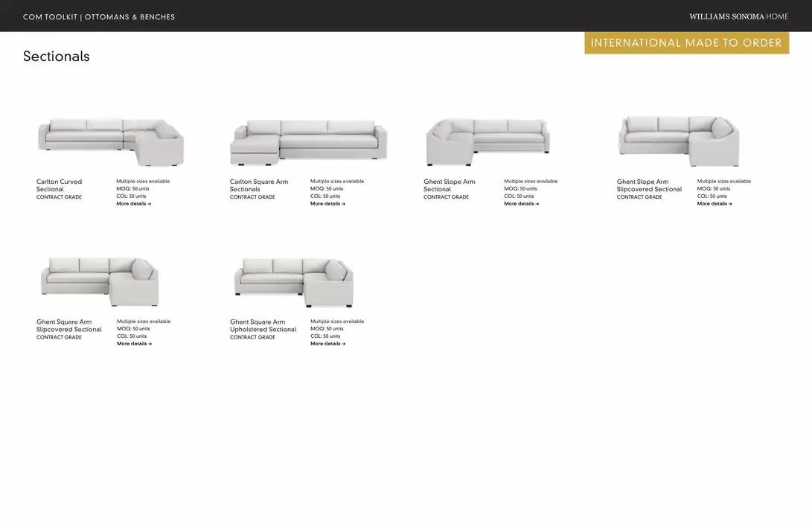Click the Sectionals page heading

(x=57, y=57)
